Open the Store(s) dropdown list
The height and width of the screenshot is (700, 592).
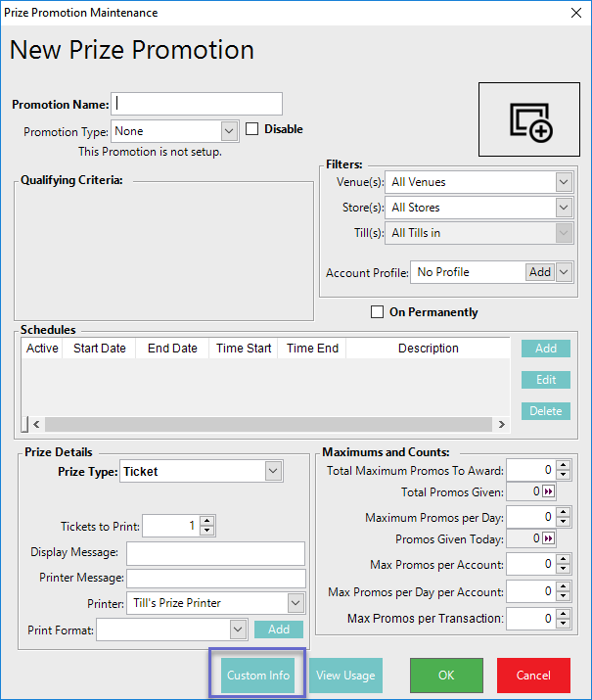[x=563, y=208]
